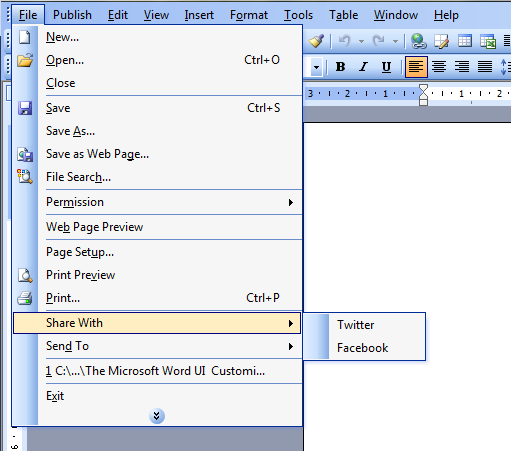Click the Insert Table grid icon
Image resolution: width=511 pixels, height=451 pixels.
(464, 41)
